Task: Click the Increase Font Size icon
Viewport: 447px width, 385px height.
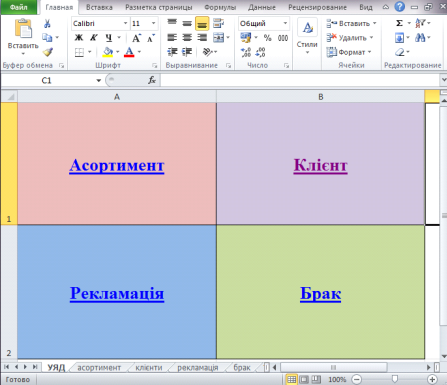Action: [136, 38]
